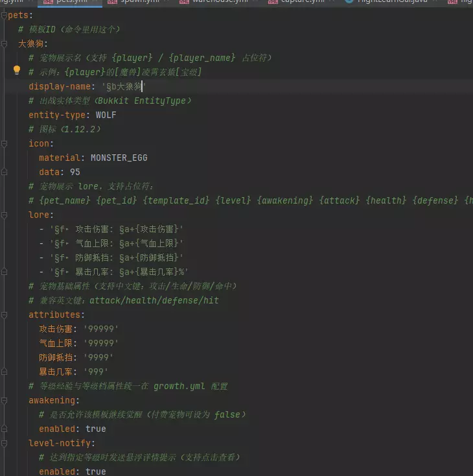Click the enabled: true under level-notify

pos(72,471)
